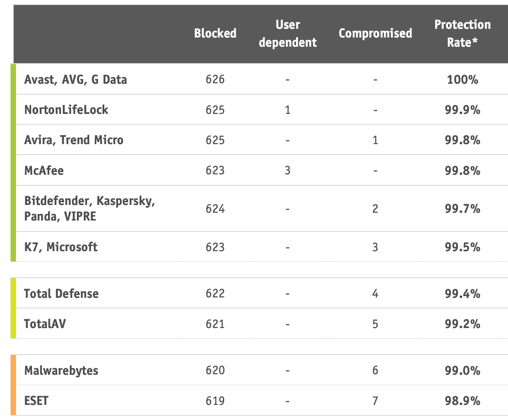Viewport: 508px width, 420px height.
Task: Click the User dependent column header
Action: click(x=287, y=33)
